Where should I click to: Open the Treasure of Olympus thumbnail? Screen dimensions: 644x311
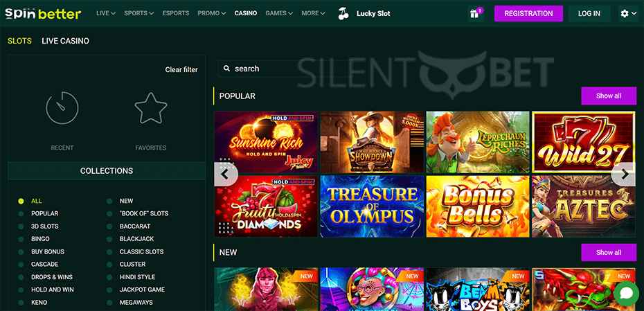pyautogui.click(x=372, y=206)
